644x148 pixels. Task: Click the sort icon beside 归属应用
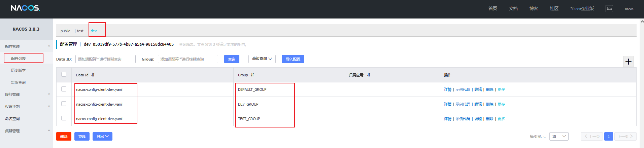[x=369, y=75]
